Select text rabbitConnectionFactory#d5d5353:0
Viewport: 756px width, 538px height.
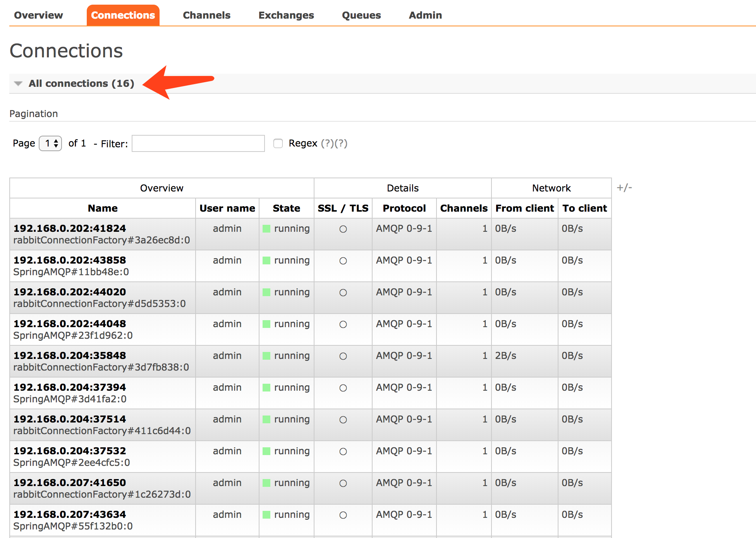pos(100,304)
